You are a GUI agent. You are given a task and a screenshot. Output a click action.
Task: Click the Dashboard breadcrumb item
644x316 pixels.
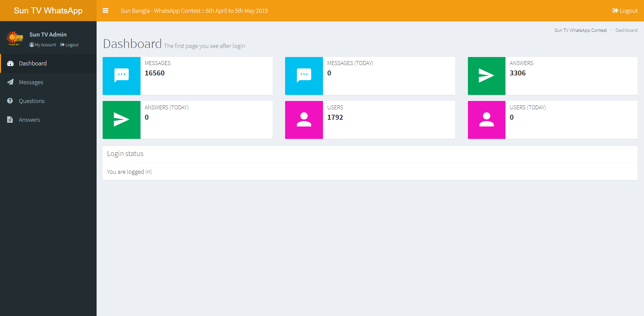(x=626, y=30)
